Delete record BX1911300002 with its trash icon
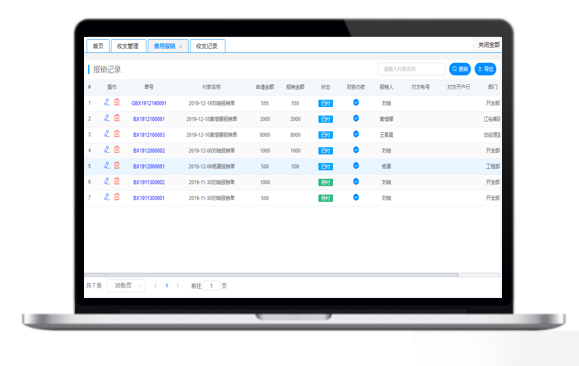This screenshot has height=366, width=579. coord(117,181)
